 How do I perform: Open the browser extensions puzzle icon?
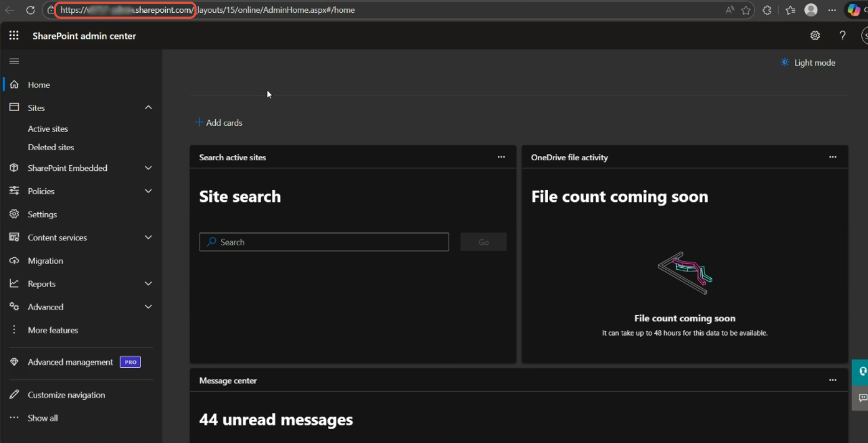[x=767, y=10]
